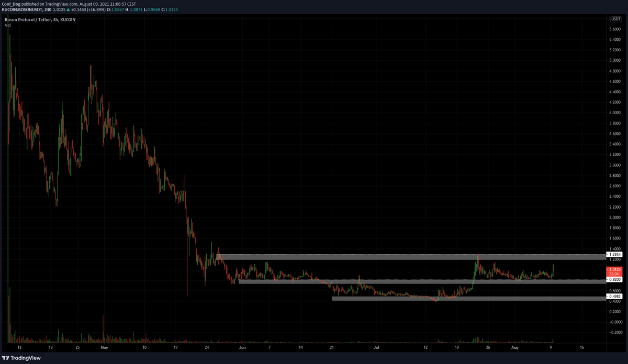Click the 3.0000 price axis label
The width and height of the screenshot is (628, 364).
coord(615,165)
